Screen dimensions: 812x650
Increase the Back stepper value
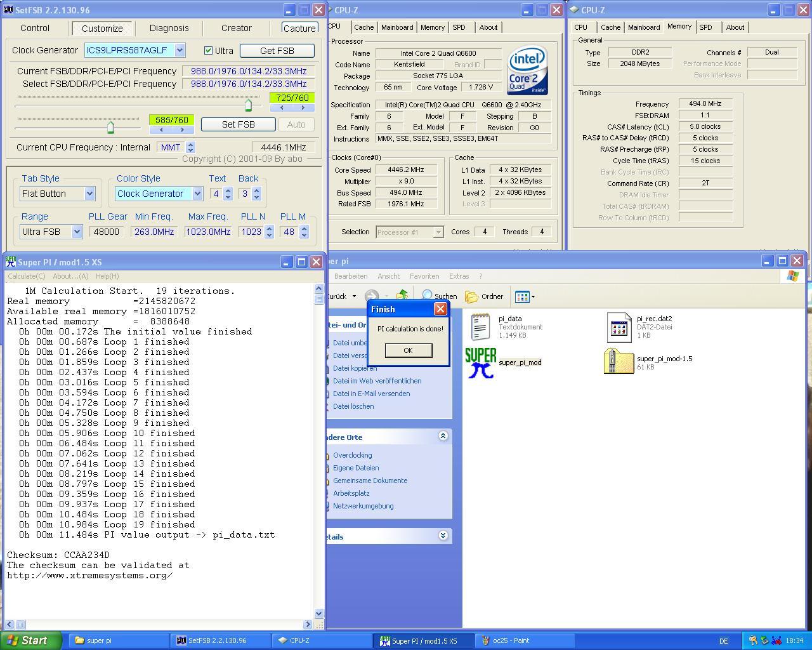click(x=256, y=190)
